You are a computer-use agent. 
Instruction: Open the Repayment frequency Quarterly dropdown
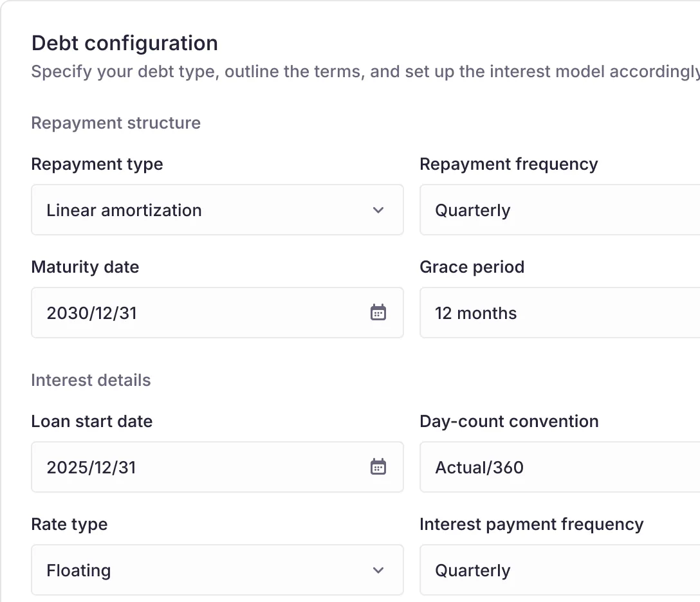(x=558, y=210)
